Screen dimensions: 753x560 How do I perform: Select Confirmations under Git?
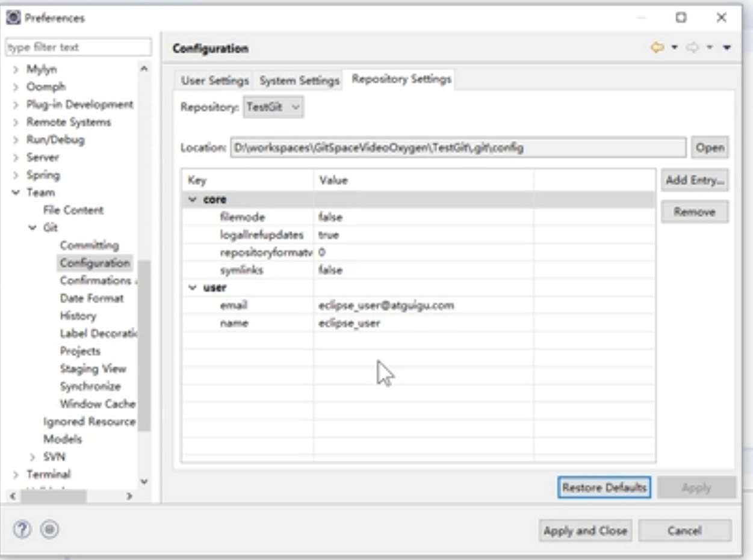pos(98,280)
